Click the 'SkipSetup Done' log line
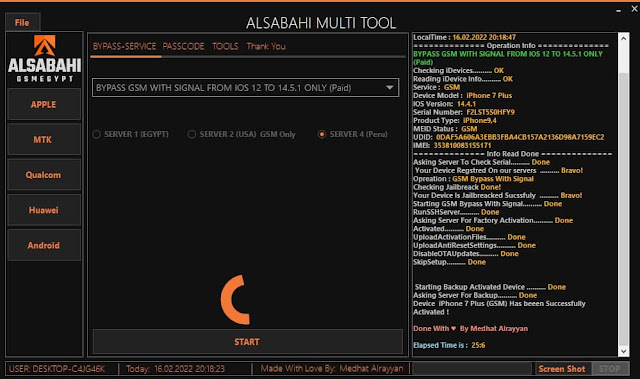This screenshot has height=379, width=640. (449, 262)
